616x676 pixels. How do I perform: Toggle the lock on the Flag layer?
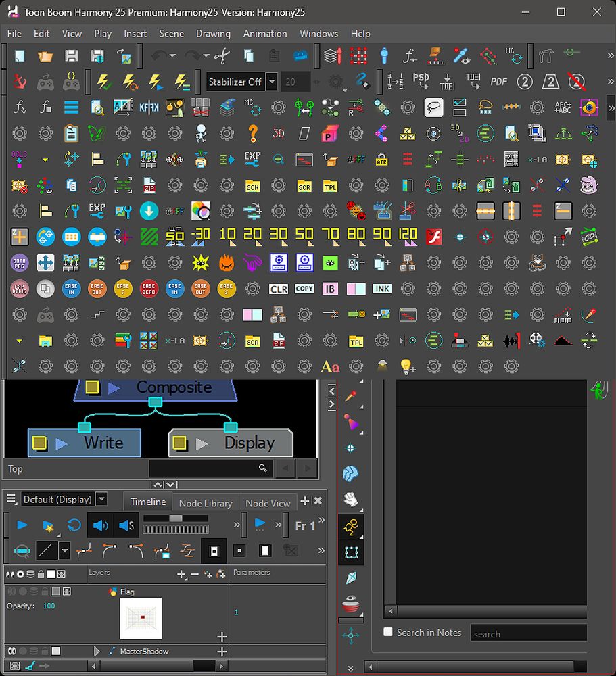[45, 591]
